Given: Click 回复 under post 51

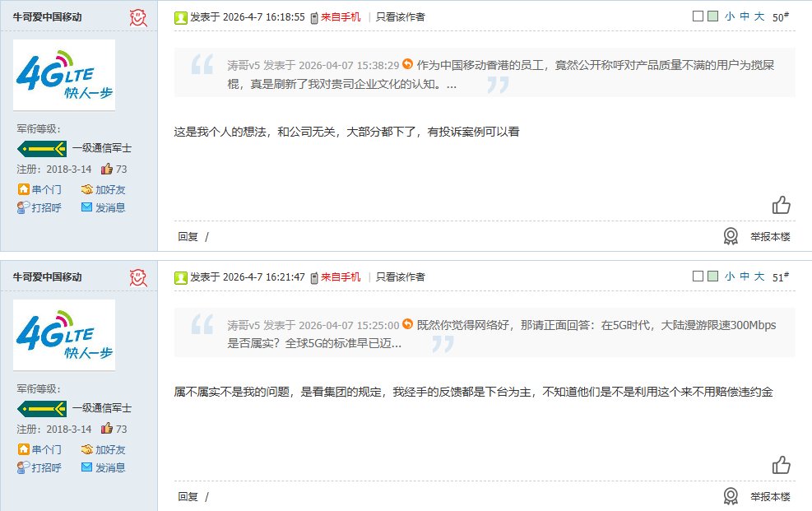Looking at the screenshot, I should 188,496.
